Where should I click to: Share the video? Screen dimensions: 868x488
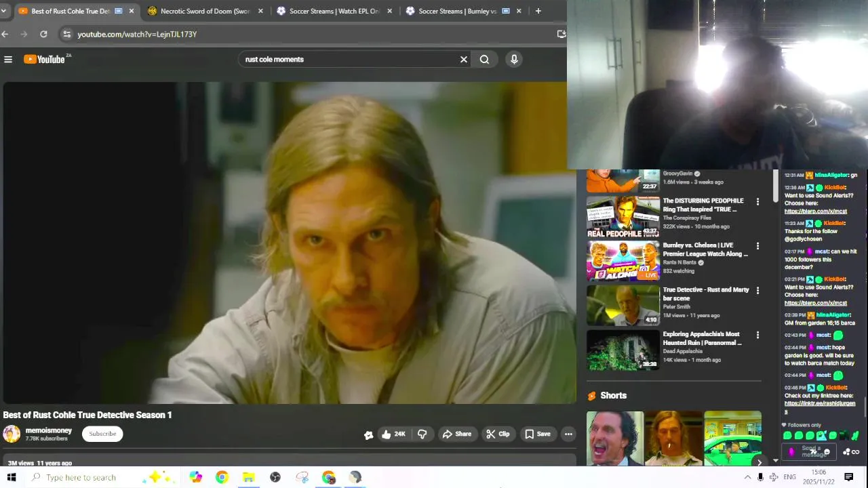pos(456,434)
